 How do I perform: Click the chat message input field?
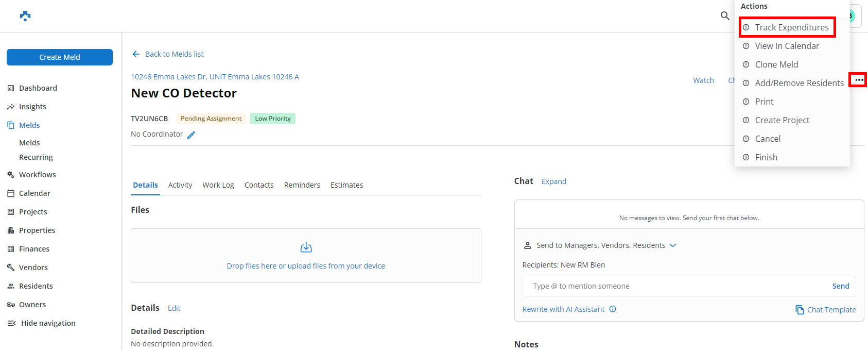pyautogui.click(x=674, y=286)
